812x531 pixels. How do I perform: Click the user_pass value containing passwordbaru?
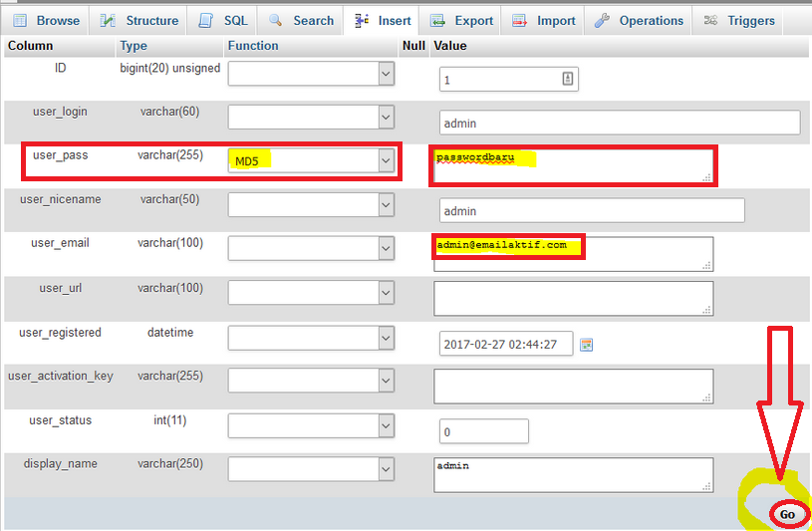pyautogui.click(x=573, y=166)
